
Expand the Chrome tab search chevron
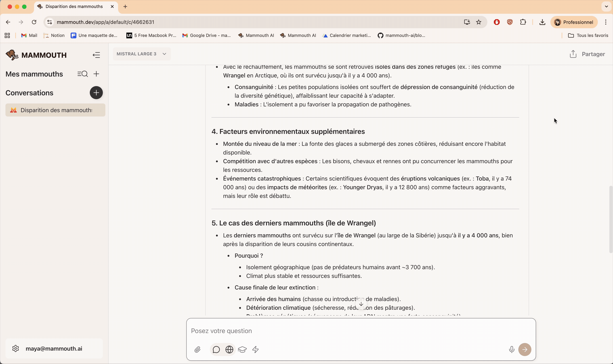coord(606,7)
